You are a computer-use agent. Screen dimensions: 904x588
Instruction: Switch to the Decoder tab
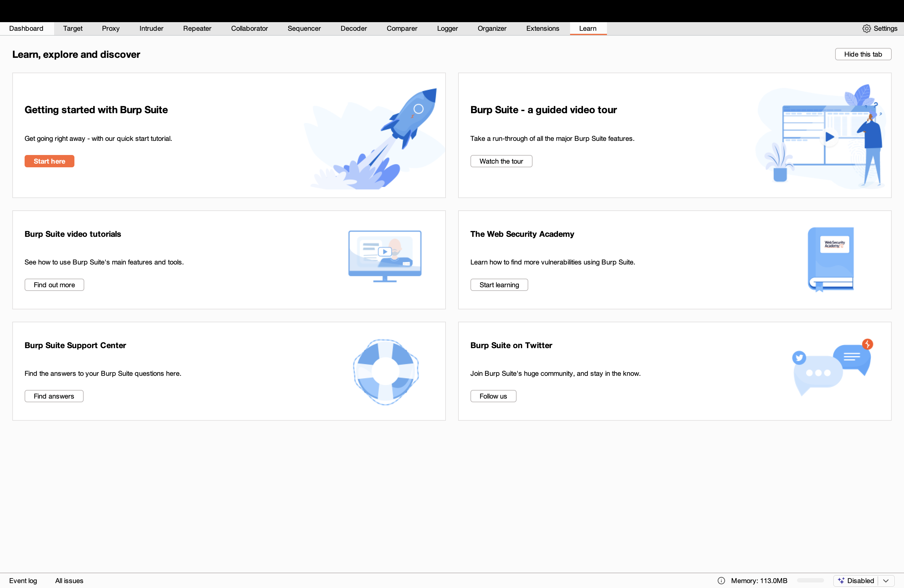[353, 29]
